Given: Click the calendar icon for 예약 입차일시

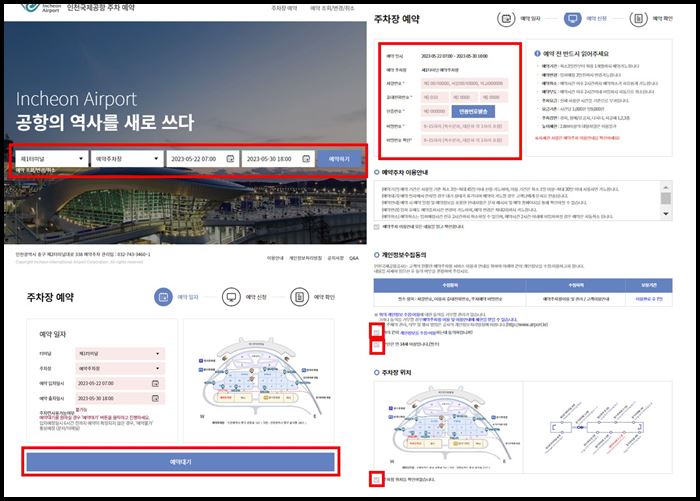Looking at the screenshot, I should click(155, 384).
